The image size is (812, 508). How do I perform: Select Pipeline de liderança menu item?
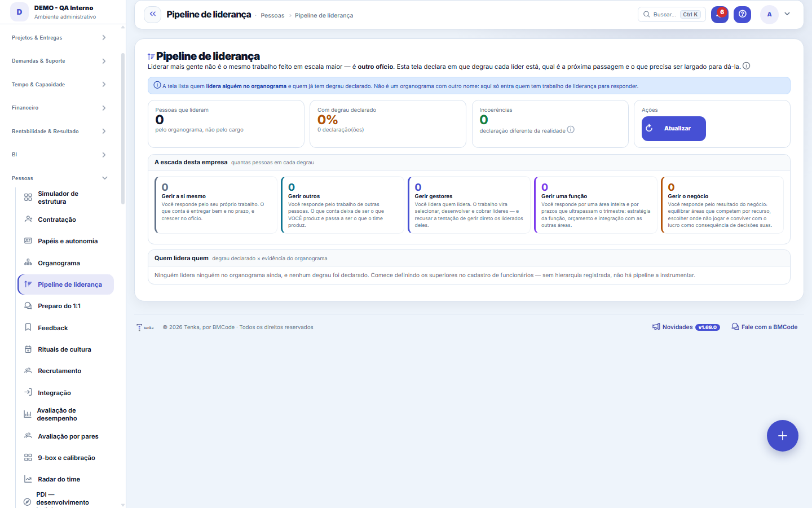[66, 284]
